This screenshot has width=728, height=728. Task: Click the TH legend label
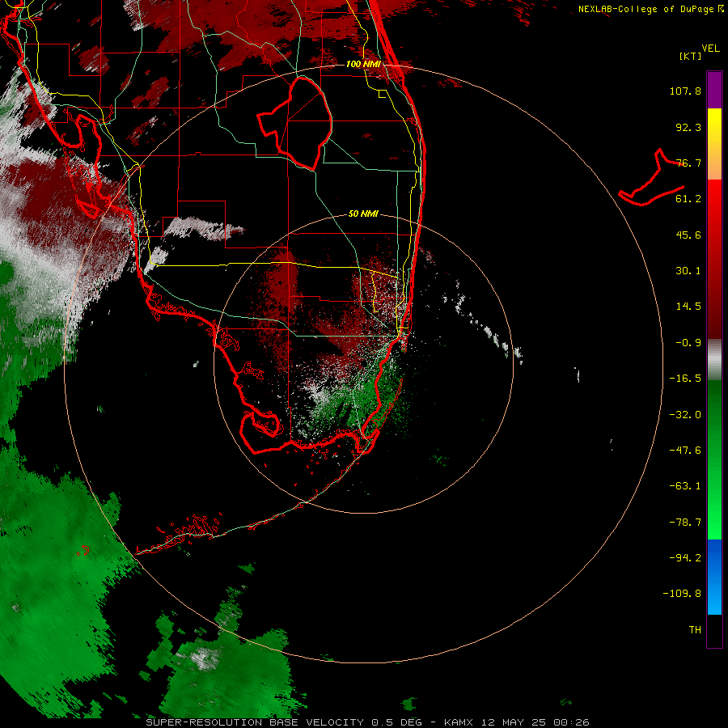click(695, 630)
